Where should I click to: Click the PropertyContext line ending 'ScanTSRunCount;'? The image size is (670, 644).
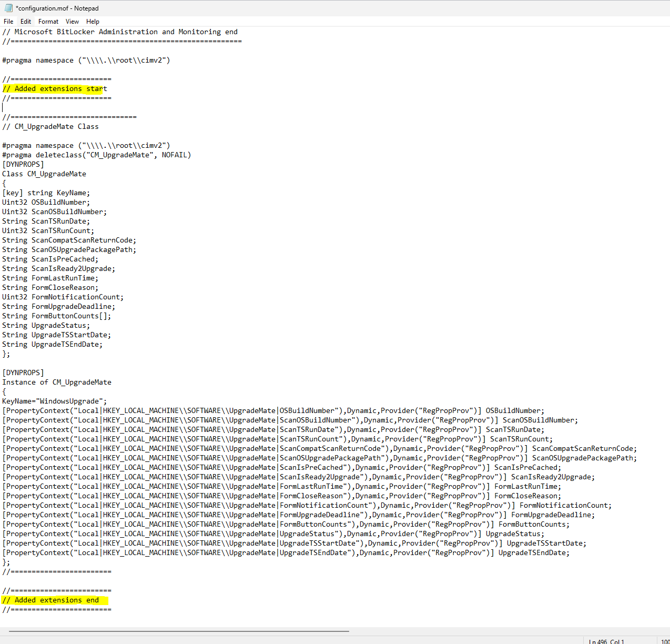click(x=278, y=439)
